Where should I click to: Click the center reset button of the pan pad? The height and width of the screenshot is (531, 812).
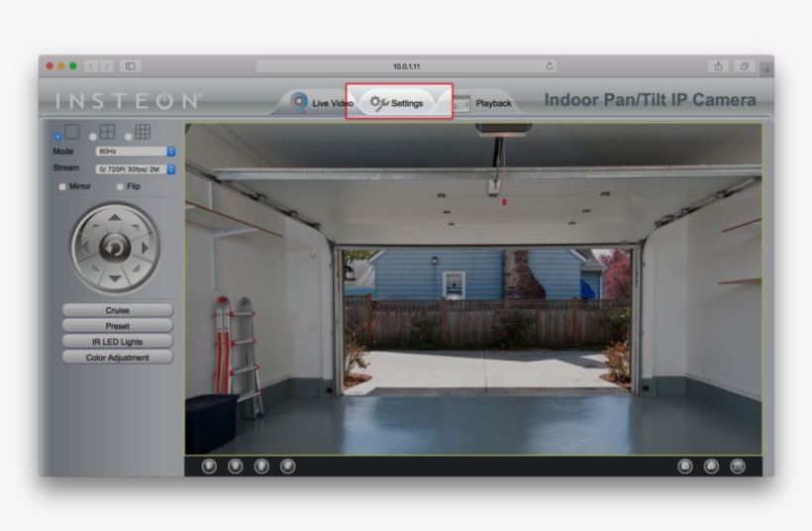pos(115,248)
